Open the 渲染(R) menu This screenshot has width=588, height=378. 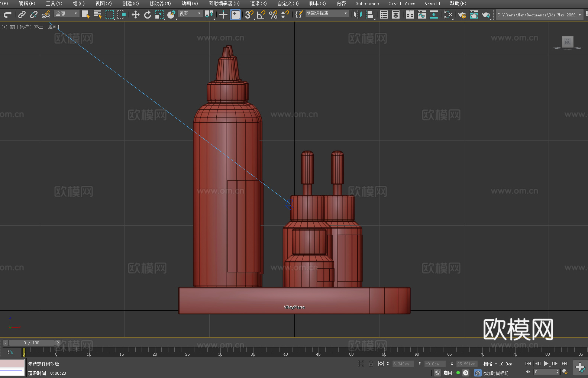click(259, 3)
